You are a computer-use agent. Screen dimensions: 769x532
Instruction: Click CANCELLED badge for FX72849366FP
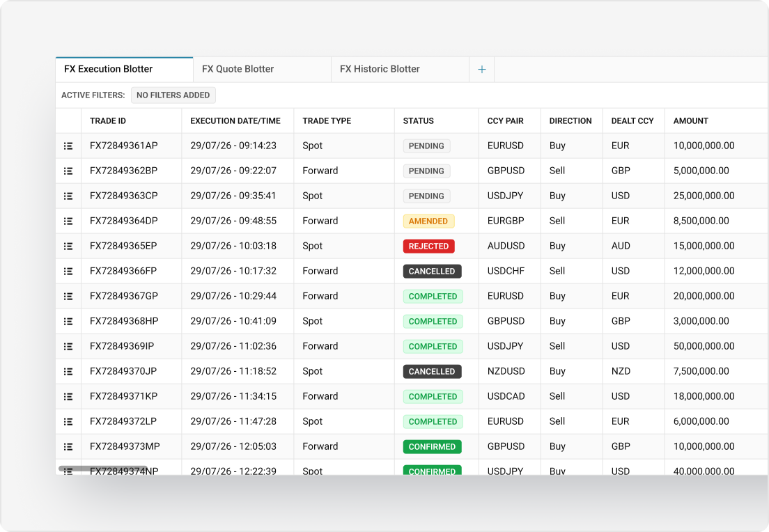point(432,271)
